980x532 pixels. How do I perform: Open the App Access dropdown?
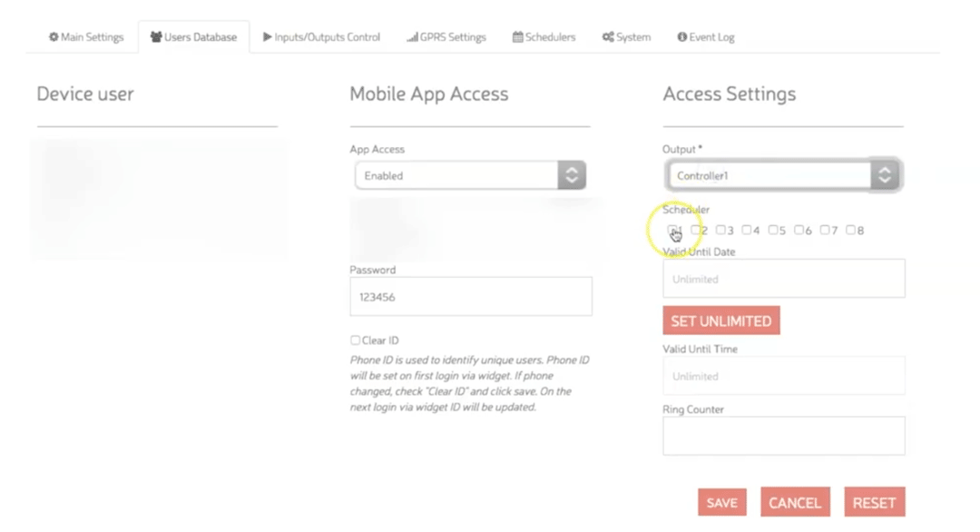[470, 175]
